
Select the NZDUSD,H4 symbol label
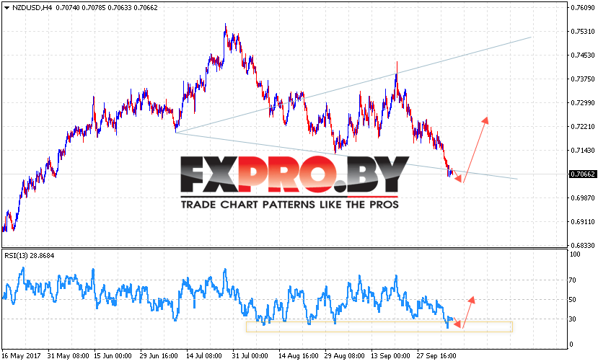click(32, 8)
